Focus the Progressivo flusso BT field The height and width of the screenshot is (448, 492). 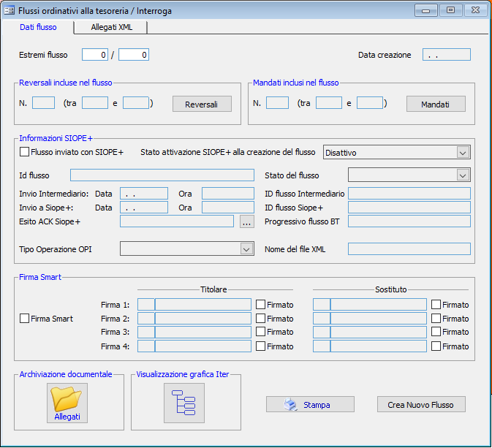[409, 221]
